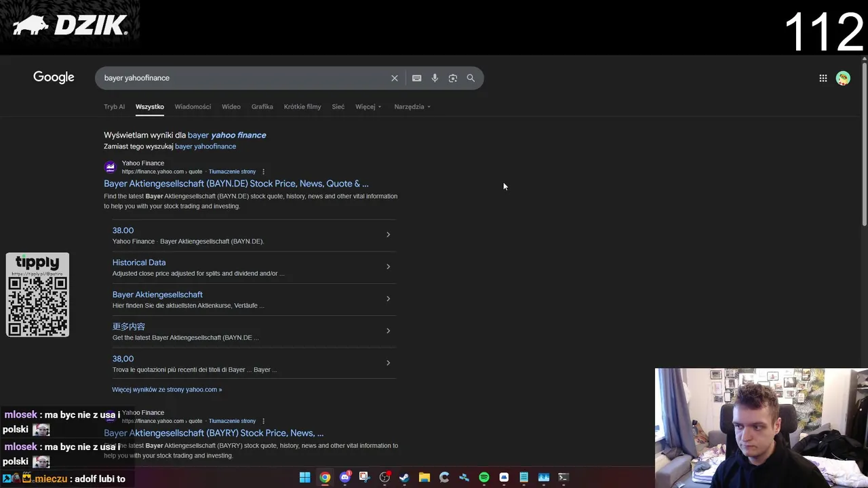The width and height of the screenshot is (868, 488).
Task: Open the gray C app in taskbar
Action: (x=444, y=478)
